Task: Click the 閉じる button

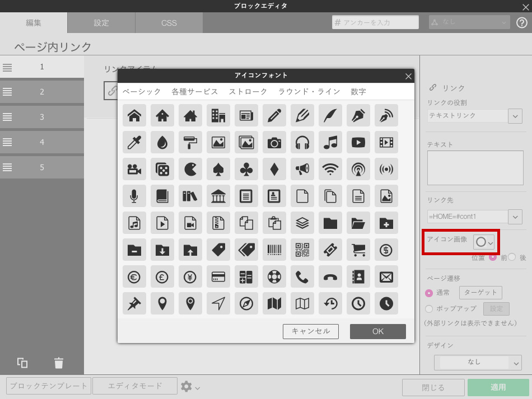Action: 433,387
